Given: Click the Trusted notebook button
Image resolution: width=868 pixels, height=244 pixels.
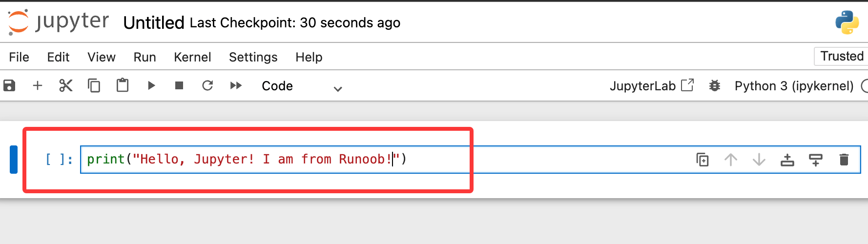Looking at the screenshot, I should pos(841,56).
